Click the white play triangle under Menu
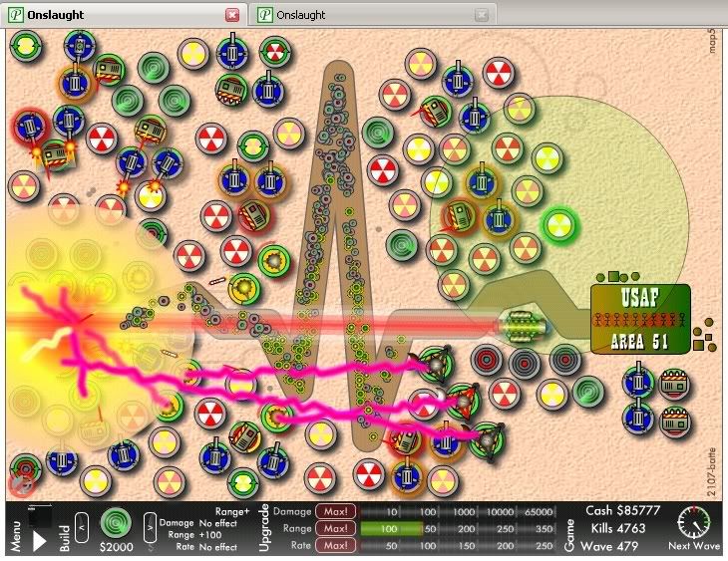Screen dimensions: 728x561 [x=39, y=541]
